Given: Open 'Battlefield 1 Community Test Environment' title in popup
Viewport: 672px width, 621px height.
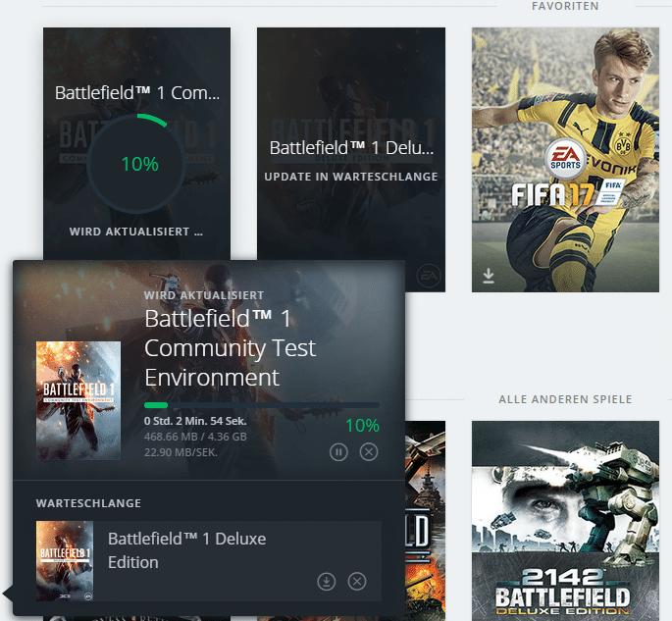Looking at the screenshot, I should [231, 348].
